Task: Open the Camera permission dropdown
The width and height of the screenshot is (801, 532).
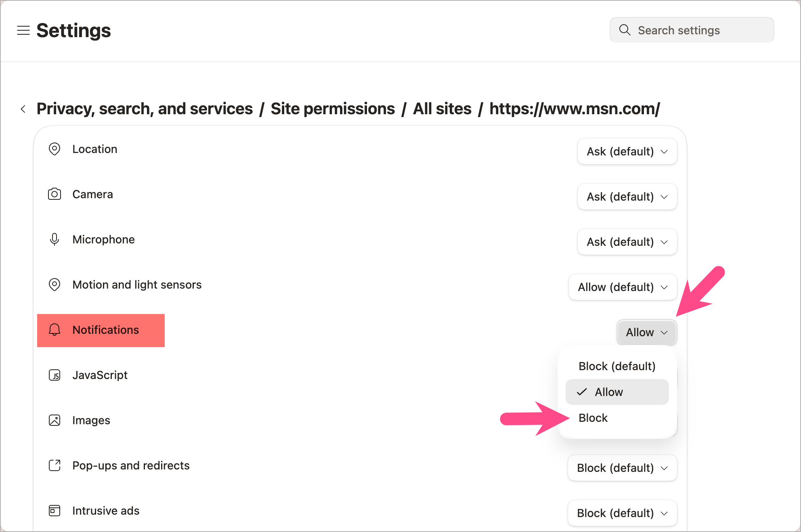Action: click(x=627, y=197)
